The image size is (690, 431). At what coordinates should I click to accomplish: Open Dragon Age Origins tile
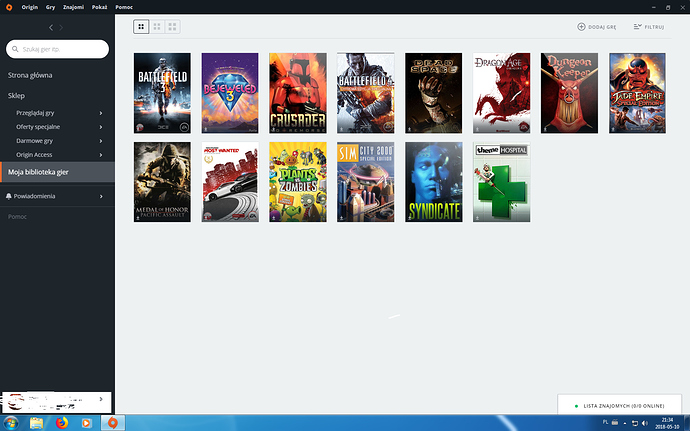(x=502, y=93)
